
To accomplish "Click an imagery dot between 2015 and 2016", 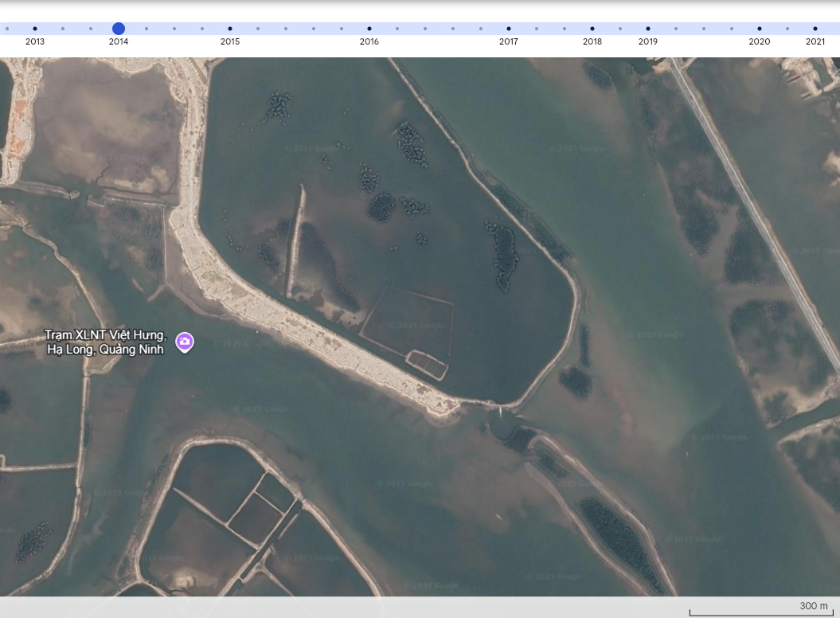I will 285,29.
